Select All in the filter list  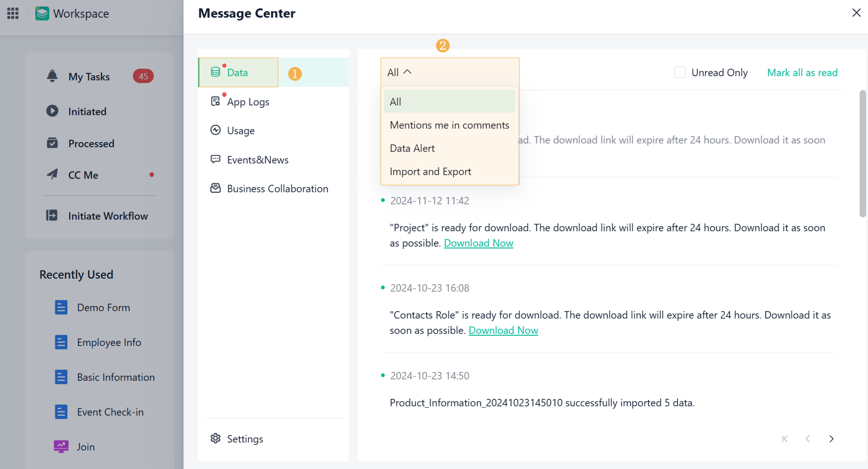click(449, 101)
